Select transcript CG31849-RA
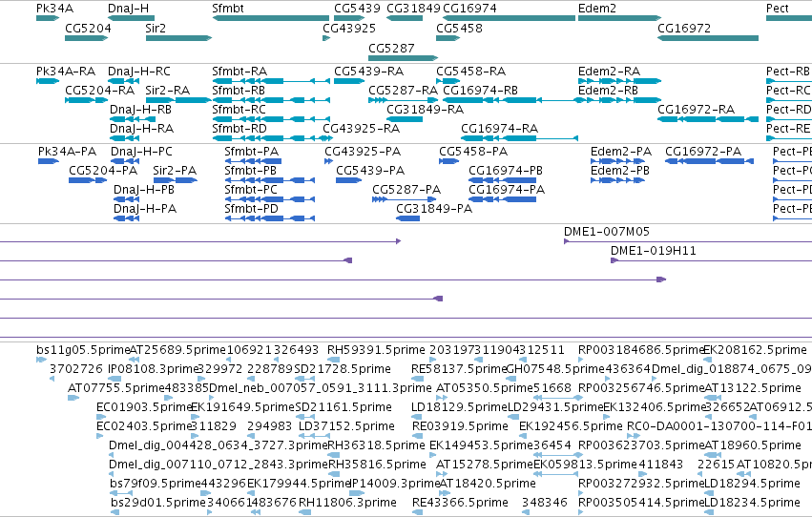 click(x=405, y=119)
